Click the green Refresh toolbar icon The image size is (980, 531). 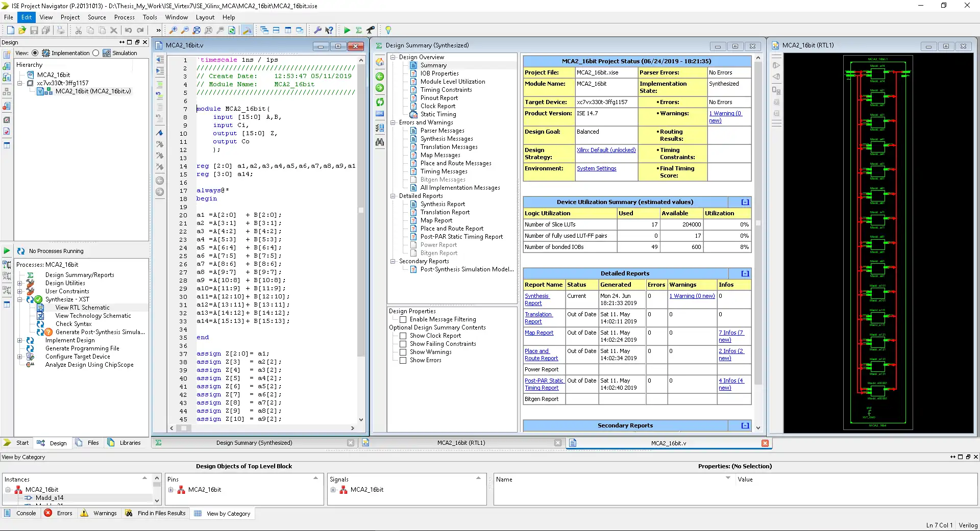point(232,31)
